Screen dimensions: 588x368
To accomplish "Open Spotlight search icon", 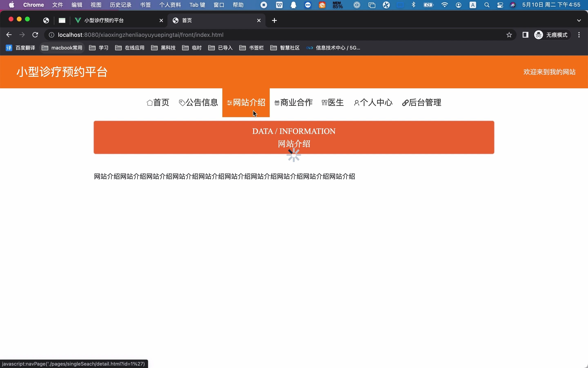I will click(487, 5).
